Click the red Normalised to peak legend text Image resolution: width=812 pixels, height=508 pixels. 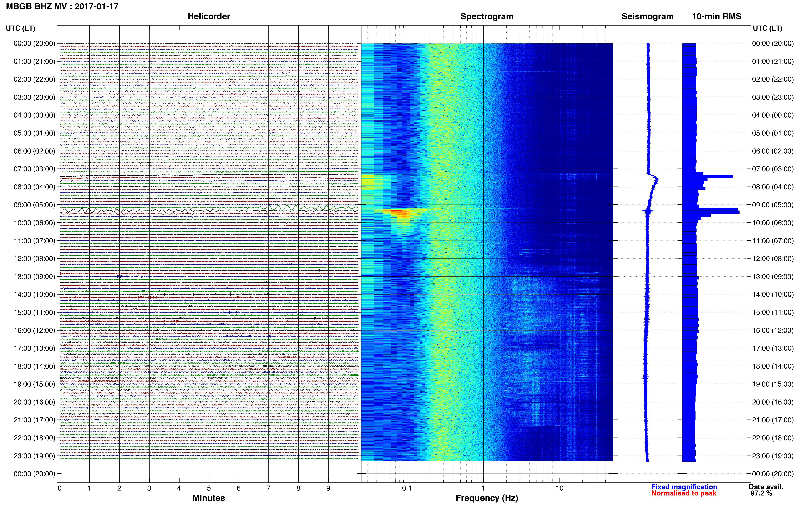coord(684,493)
